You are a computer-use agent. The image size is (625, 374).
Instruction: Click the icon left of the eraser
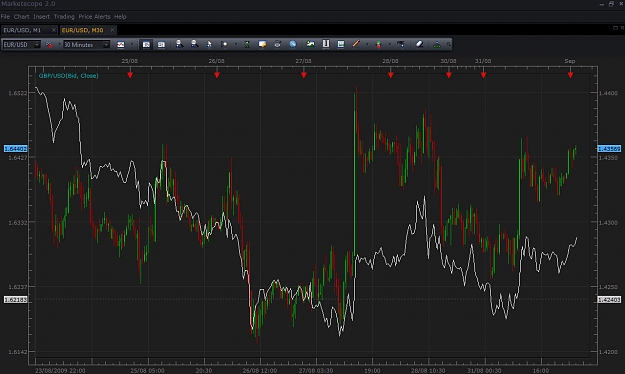click(x=401, y=45)
